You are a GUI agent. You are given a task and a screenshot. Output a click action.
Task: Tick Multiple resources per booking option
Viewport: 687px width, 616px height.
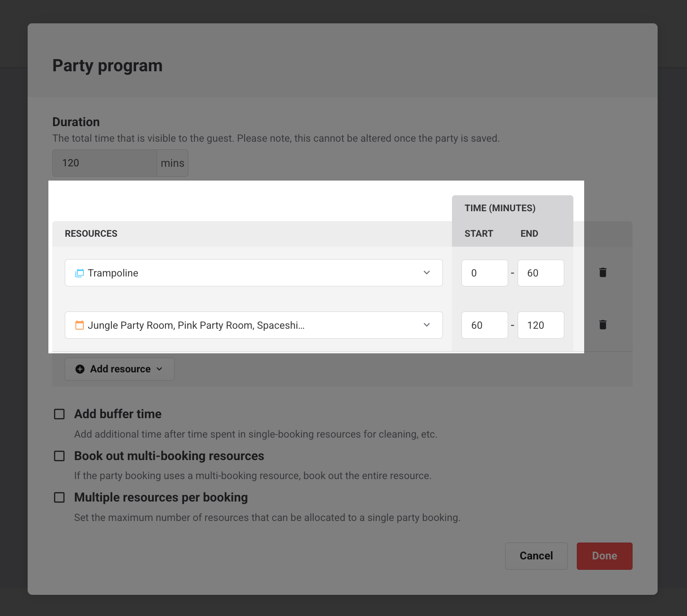click(x=59, y=498)
